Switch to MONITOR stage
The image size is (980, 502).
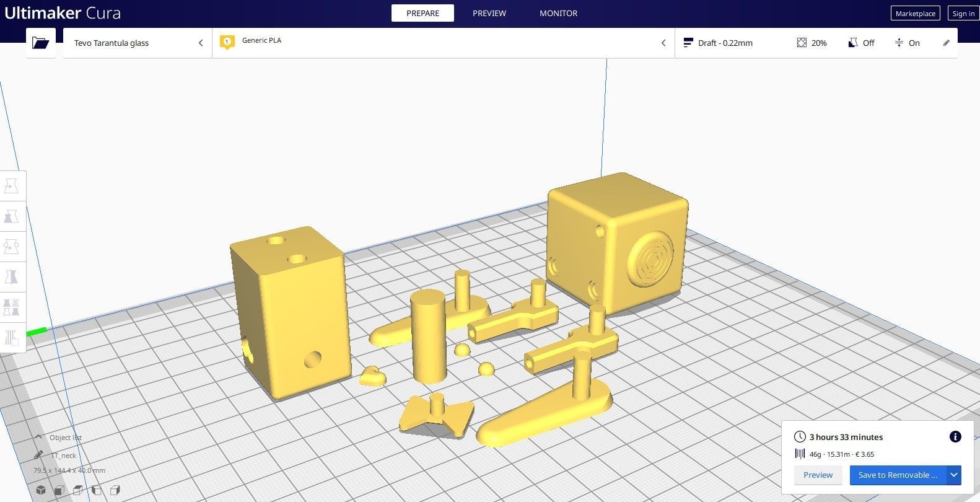coord(558,13)
